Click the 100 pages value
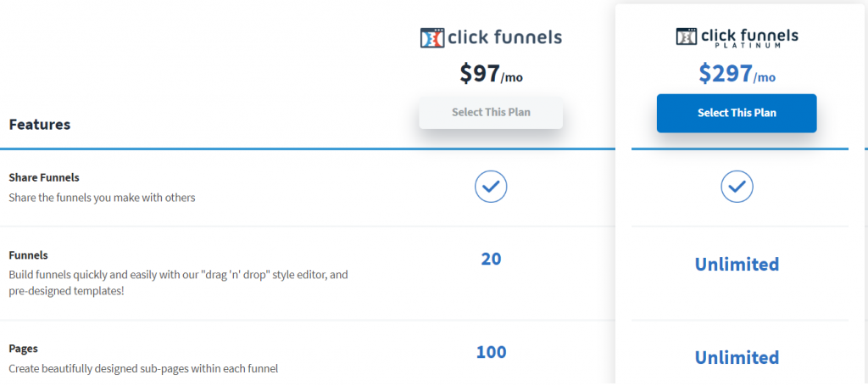868x386 pixels. point(491,352)
